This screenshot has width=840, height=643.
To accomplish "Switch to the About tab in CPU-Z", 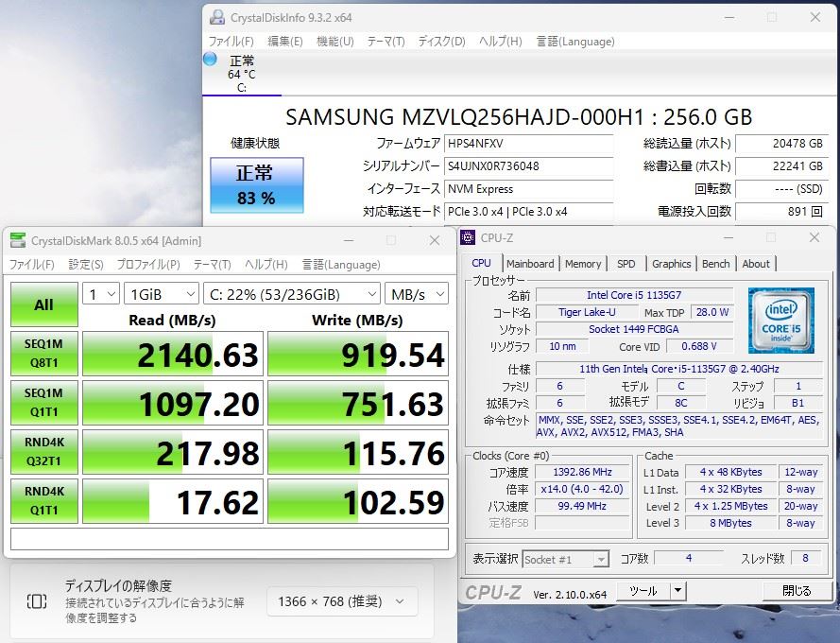I will (755, 264).
